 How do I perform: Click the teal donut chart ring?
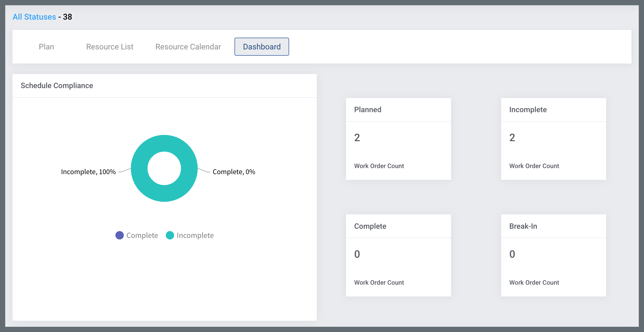click(164, 143)
